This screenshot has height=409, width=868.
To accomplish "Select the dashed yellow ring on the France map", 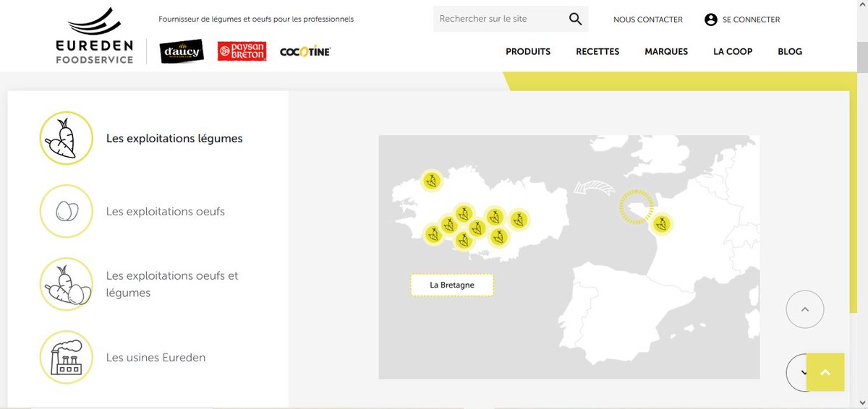I will (637, 207).
